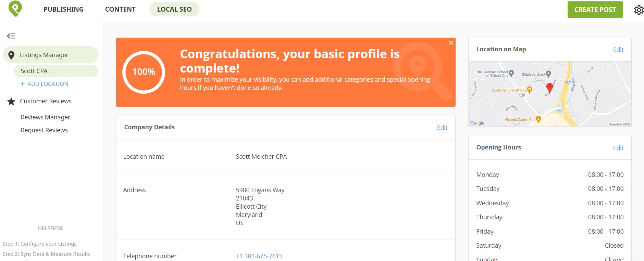This screenshot has height=261, width=644.
Task: Click the Goddard School map pin
Action: coord(511,73)
